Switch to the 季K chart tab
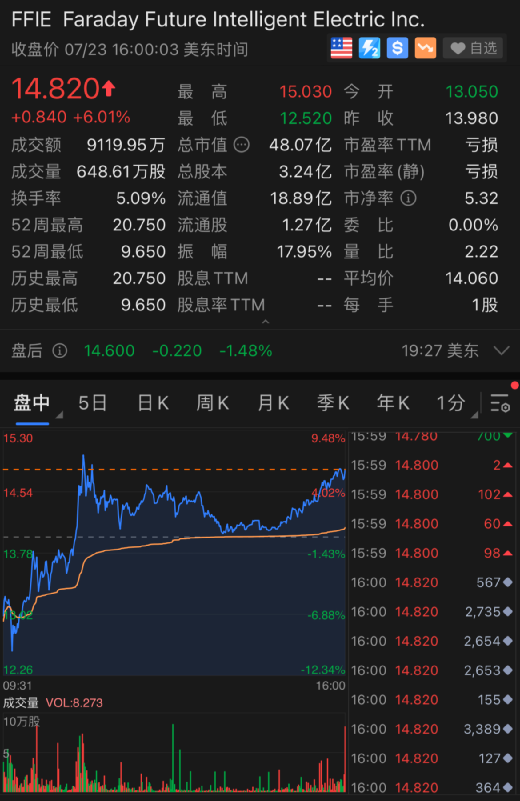Screen dimensions: 520x801 pos(333,403)
